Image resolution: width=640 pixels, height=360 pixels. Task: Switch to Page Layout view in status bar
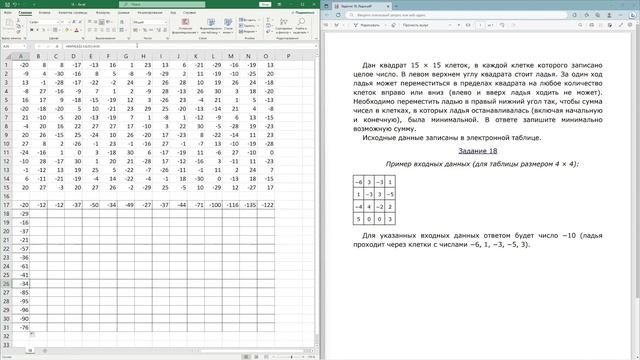click(256, 357)
